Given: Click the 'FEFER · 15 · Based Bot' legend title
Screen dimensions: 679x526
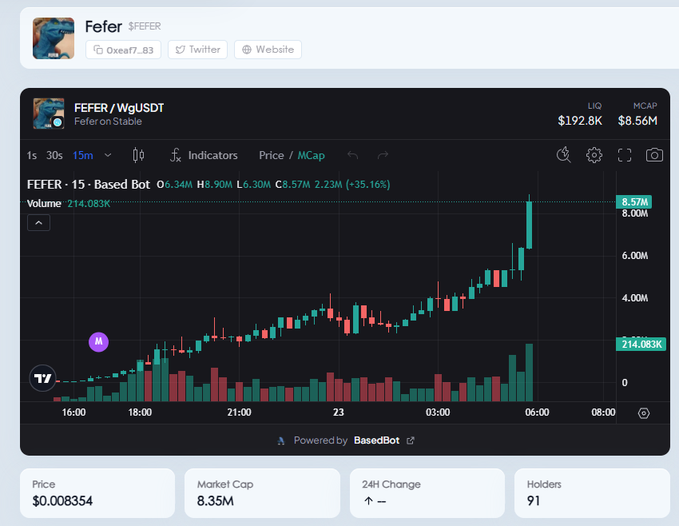Looking at the screenshot, I should tap(88, 184).
